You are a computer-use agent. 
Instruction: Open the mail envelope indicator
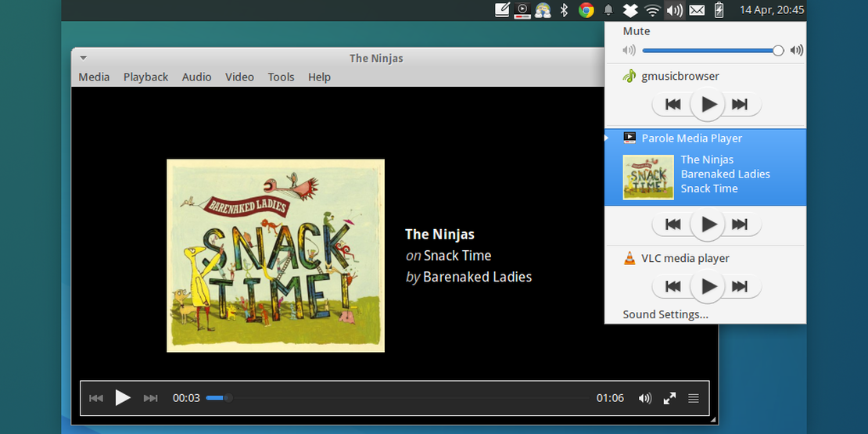(x=697, y=10)
